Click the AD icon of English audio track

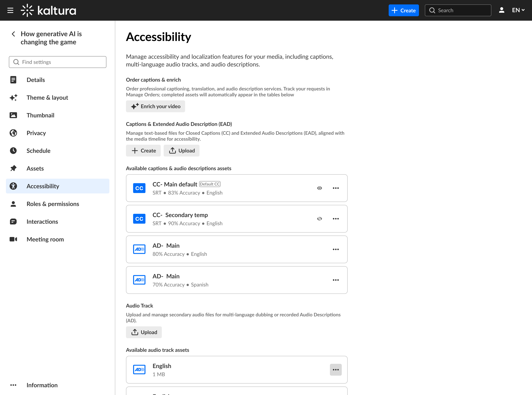(x=139, y=370)
